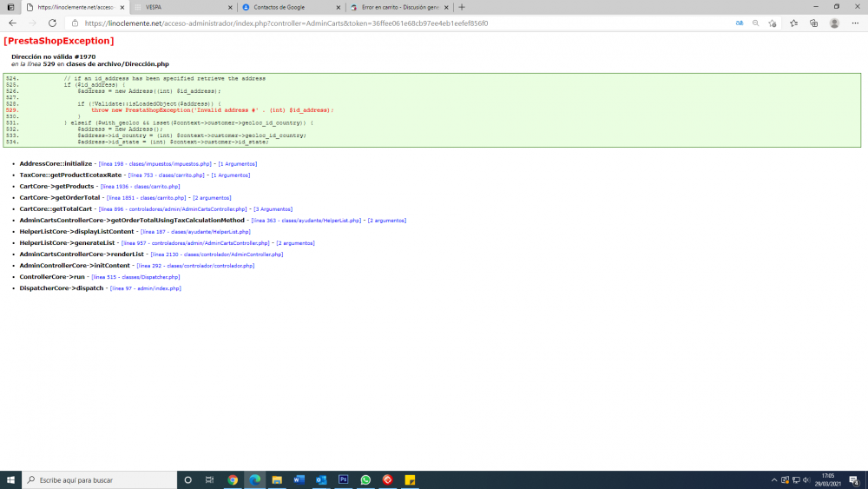Close the Contactos de Google tab
Image resolution: width=868 pixels, height=489 pixels.
339,7
